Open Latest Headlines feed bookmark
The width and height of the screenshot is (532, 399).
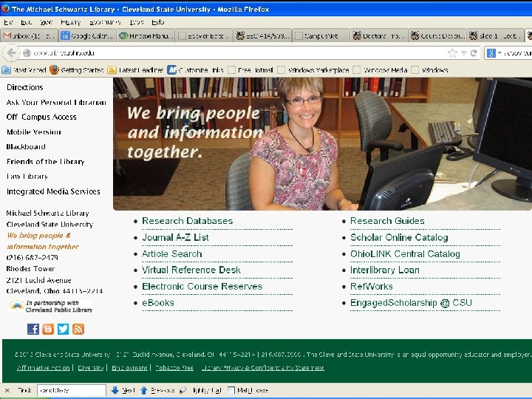coord(135,70)
